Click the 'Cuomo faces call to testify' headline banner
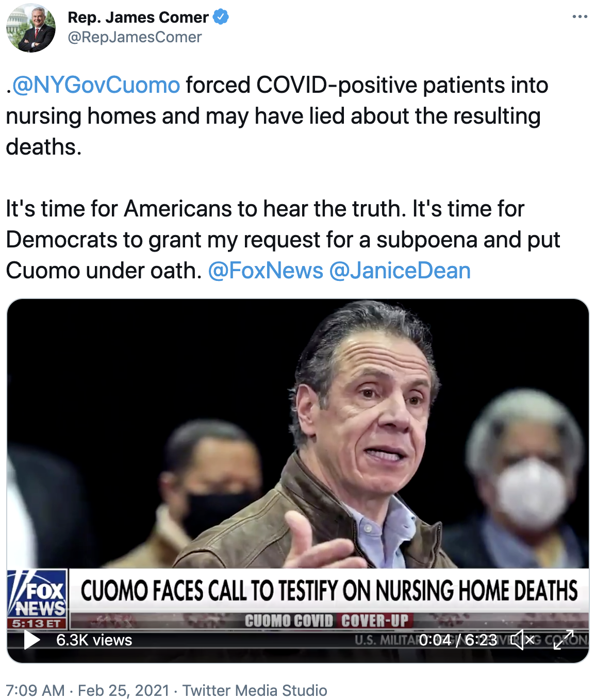595x700 pixels. [329, 591]
